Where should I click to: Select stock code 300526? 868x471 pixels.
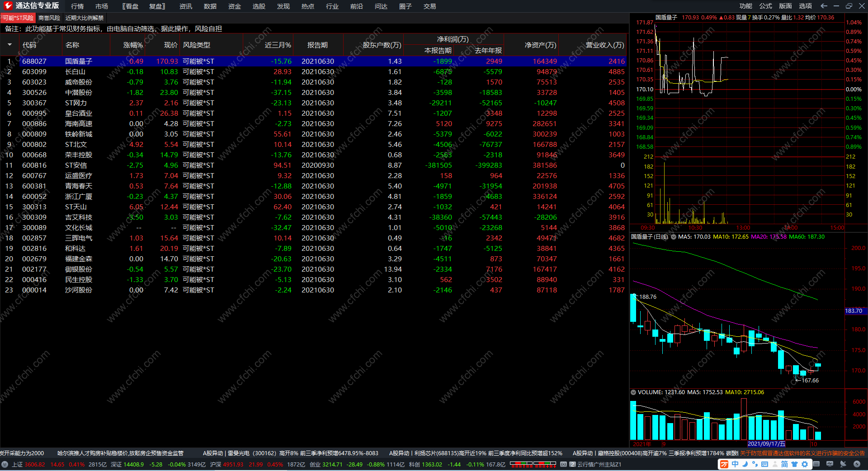pyautogui.click(x=34, y=92)
